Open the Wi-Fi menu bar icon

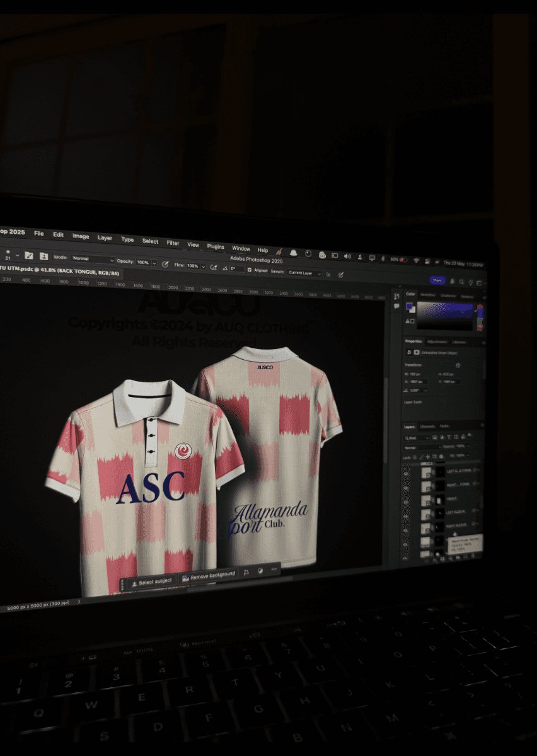pos(415,260)
